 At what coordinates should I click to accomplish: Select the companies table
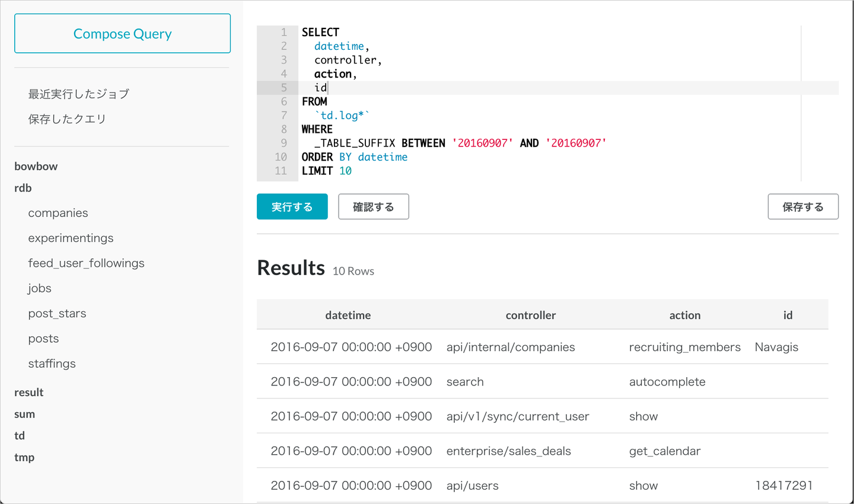(58, 213)
